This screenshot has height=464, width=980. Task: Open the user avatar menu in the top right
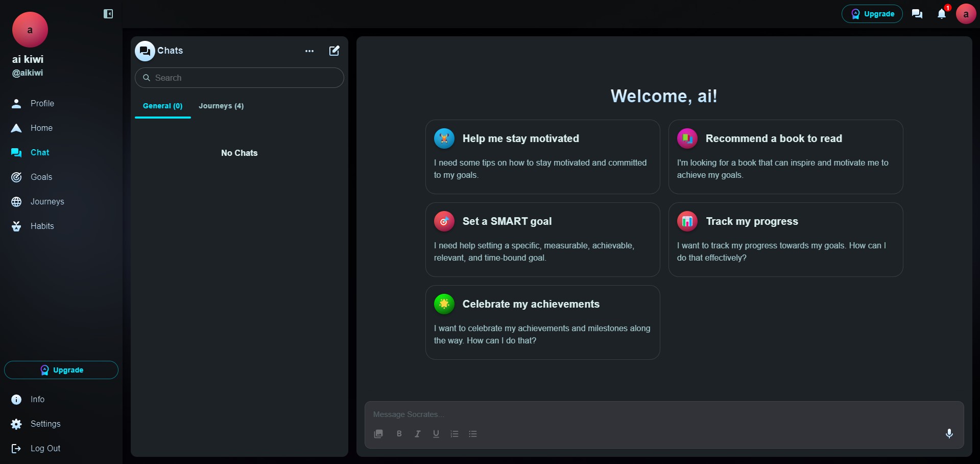[966, 14]
